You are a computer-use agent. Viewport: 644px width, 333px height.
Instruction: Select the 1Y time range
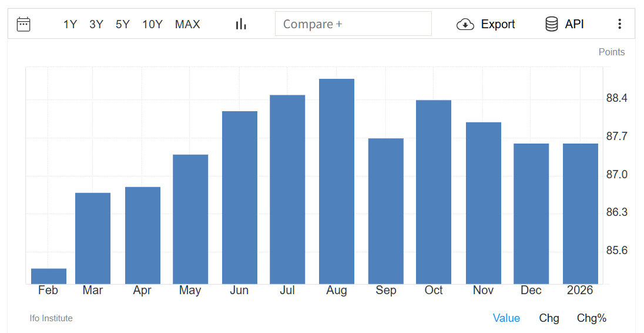pyautogui.click(x=70, y=24)
